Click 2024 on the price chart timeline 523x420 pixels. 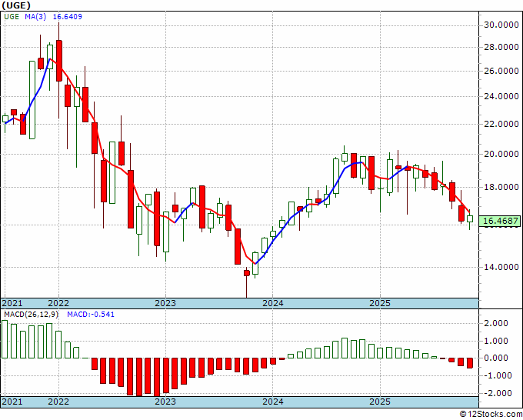point(272,303)
